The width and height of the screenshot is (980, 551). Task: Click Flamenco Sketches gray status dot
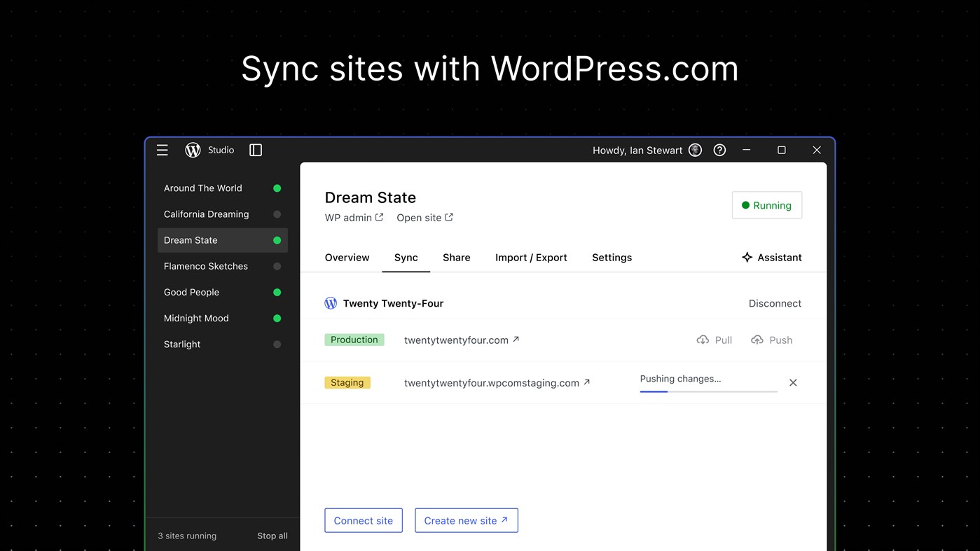(277, 266)
